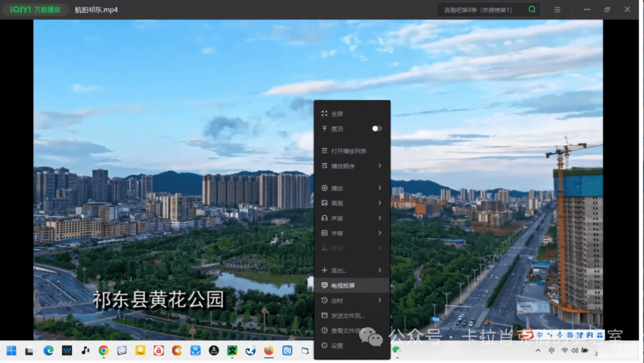This screenshot has width=644, height=363.
Task: Click the iQIYI 万能播放 logo
Action: click(x=36, y=10)
